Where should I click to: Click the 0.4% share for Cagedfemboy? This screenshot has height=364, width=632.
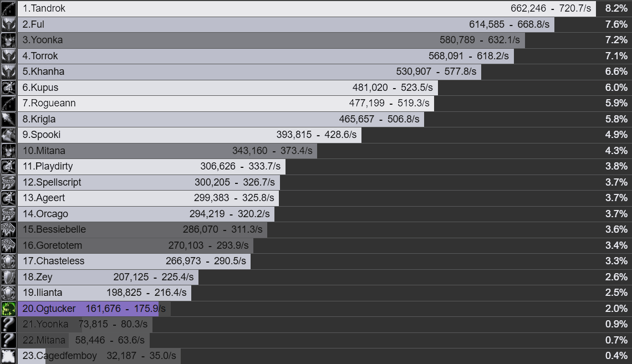(x=616, y=356)
